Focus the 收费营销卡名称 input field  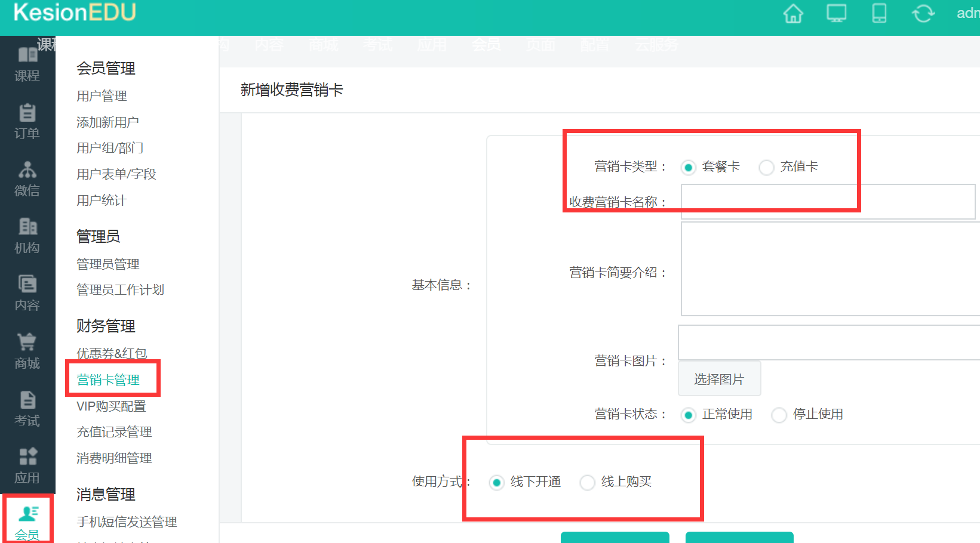(828, 202)
